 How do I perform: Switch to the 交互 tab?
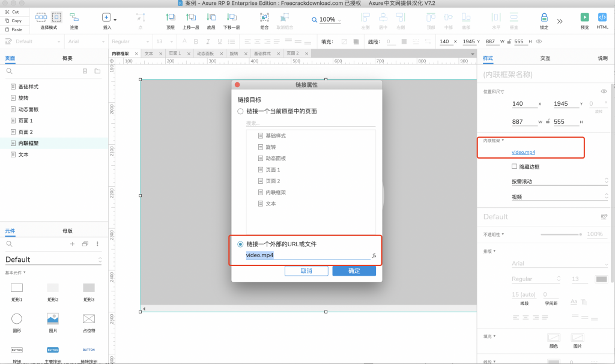545,58
